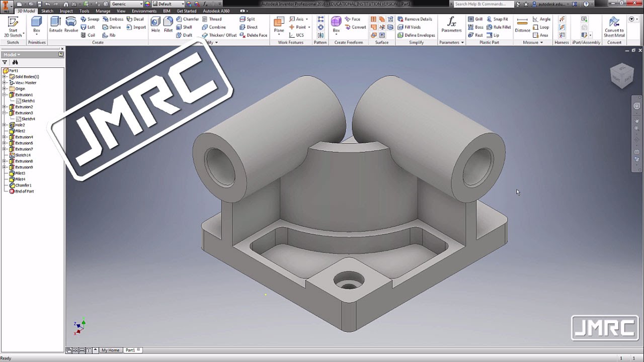This screenshot has width=644, height=362.
Task: Select the Derive tool
Action: click(112, 27)
